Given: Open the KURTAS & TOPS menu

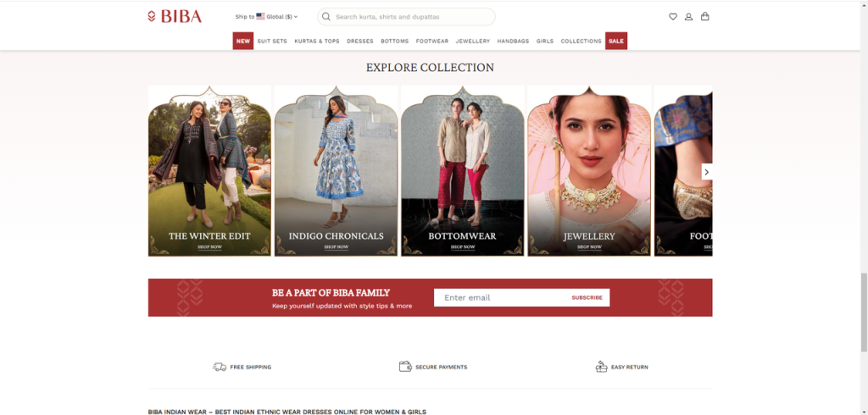Looking at the screenshot, I should [317, 41].
